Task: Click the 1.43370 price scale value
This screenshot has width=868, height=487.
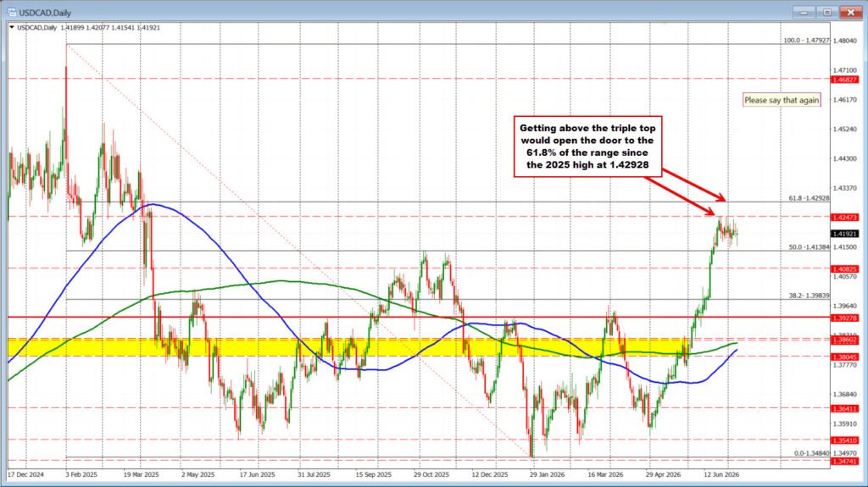Action: pyautogui.click(x=845, y=188)
